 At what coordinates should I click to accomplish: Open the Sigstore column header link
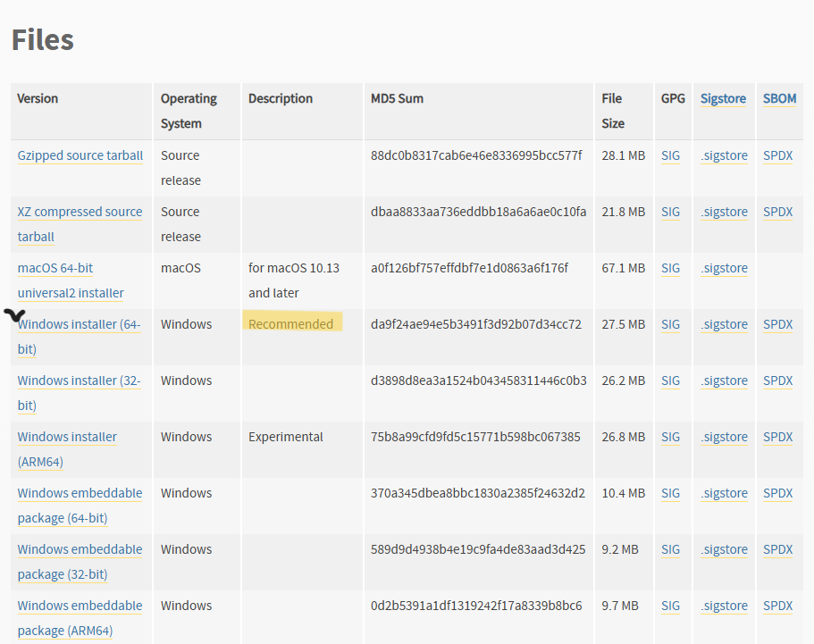723,98
